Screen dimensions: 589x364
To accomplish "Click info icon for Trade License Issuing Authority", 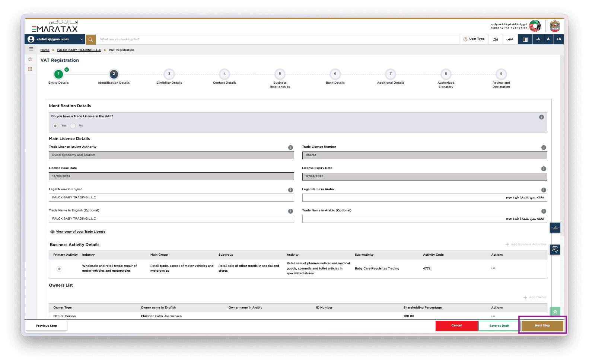I will (x=290, y=148).
